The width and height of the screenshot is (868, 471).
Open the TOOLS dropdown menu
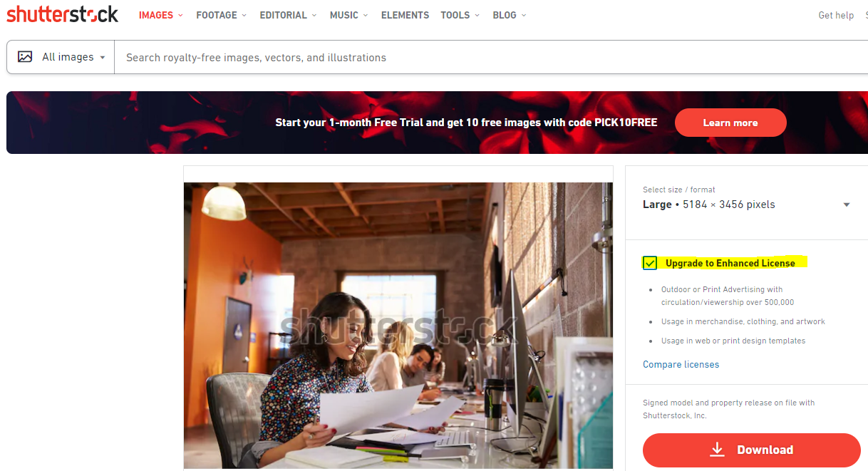click(x=460, y=15)
